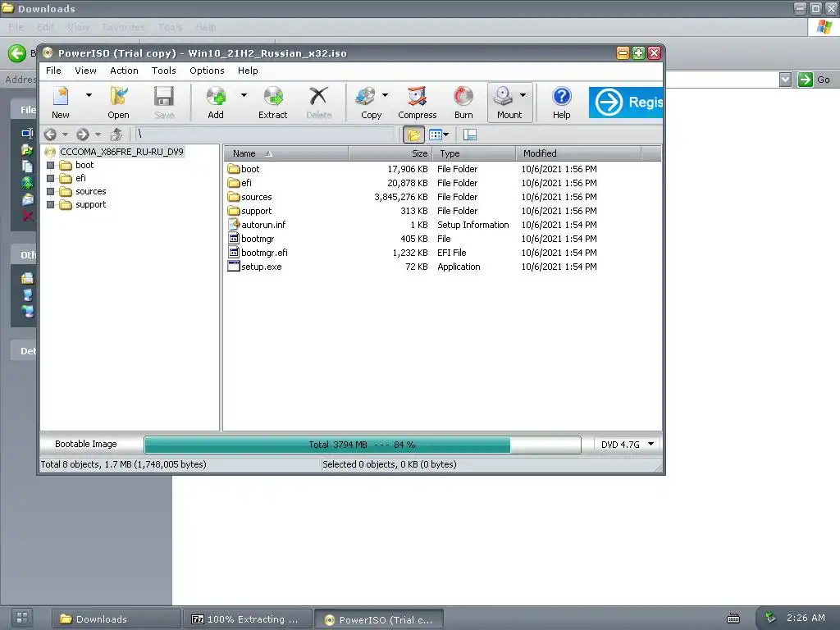The height and width of the screenshot is (630, 840).
Task: Select the boot folder in file list
Action: [250, 169]
